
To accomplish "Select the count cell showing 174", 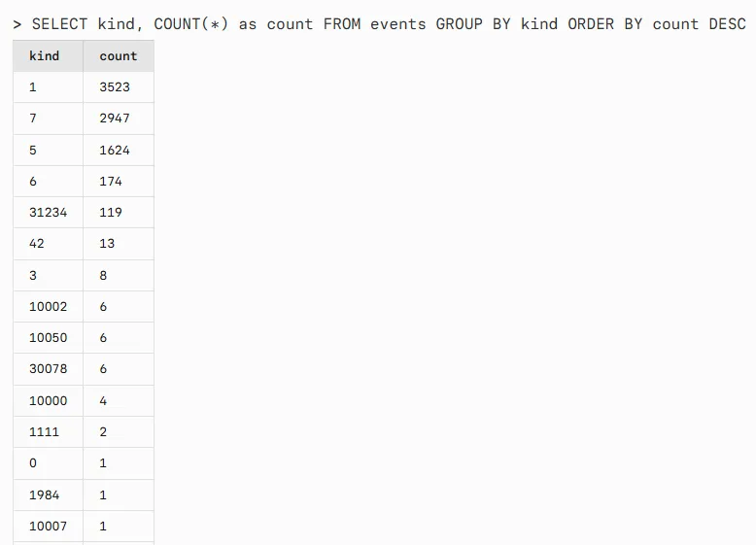I will 119,182.
